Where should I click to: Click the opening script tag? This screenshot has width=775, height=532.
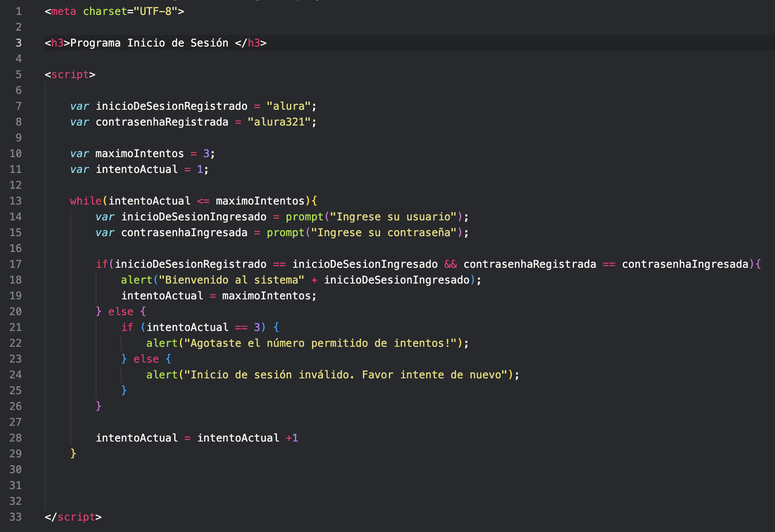coord(70,75)
